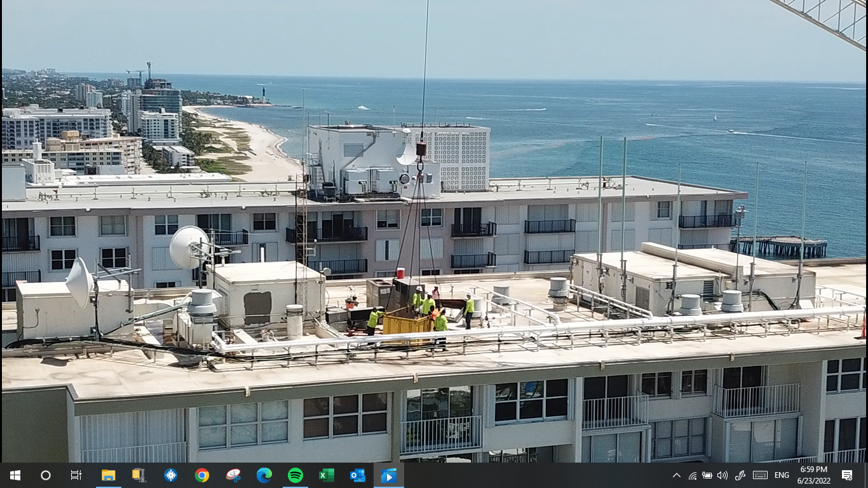Image resolution: width=868 pixels, height=488 pixels.
Task: Launch Microsoft Edge browser
Action: [x=264, y=475]
